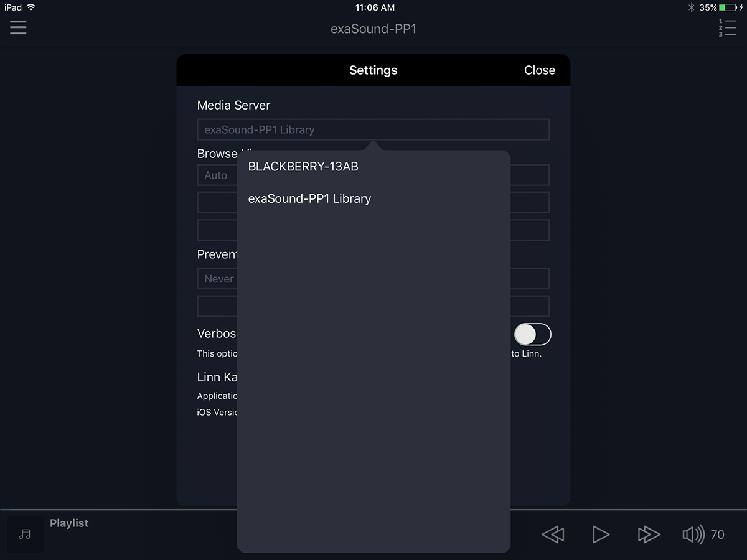Tap the Wi-Fi icon in status bar
The width and height of the screenshot is (747, 560).
coord(31,7)
